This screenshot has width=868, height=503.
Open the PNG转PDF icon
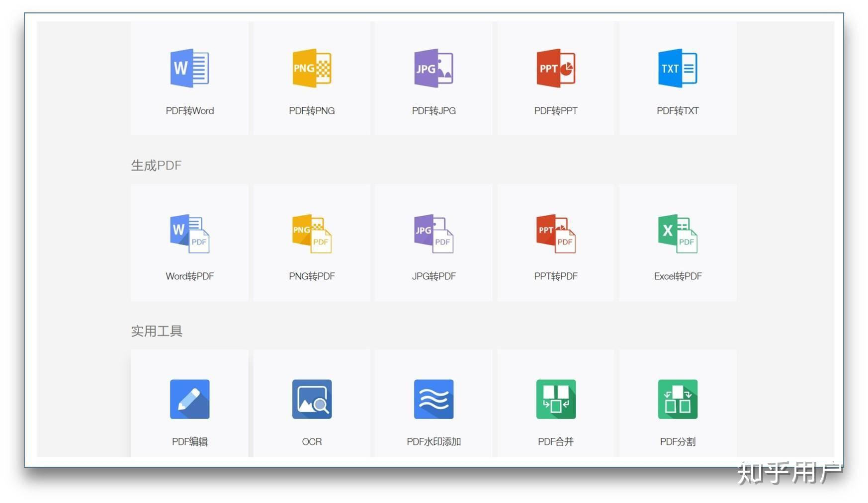(312, 234)
